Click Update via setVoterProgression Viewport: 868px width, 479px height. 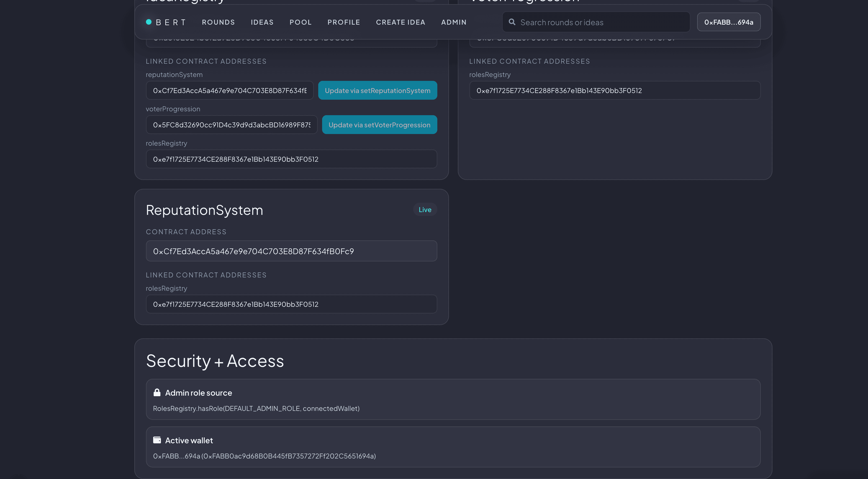[379, 124]
